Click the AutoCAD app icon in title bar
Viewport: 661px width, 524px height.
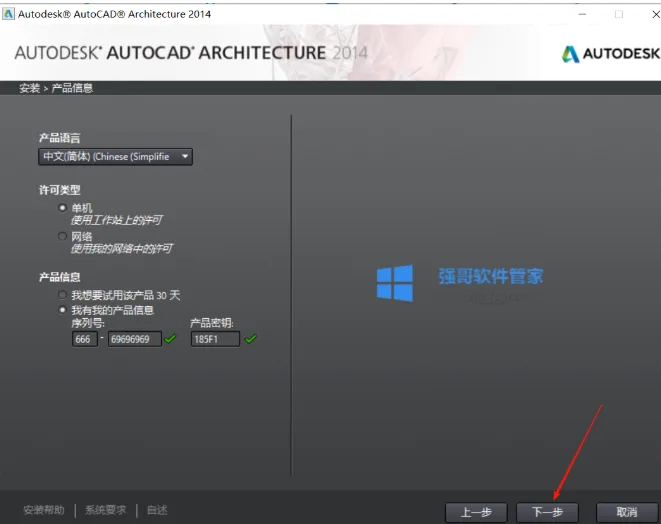point(8,14)
